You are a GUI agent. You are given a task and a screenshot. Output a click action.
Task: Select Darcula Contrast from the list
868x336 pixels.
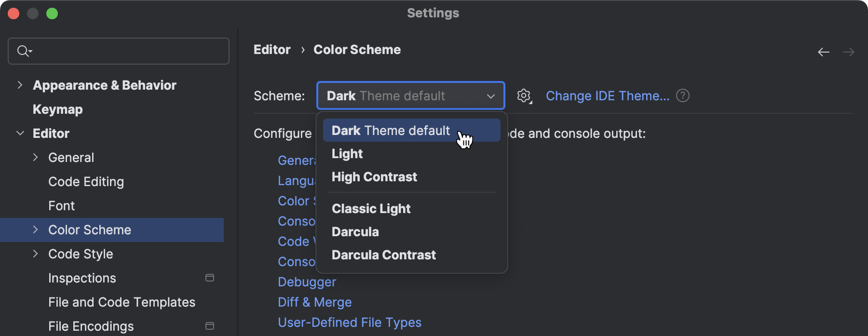pyautogui.click(x=383, y=255)
